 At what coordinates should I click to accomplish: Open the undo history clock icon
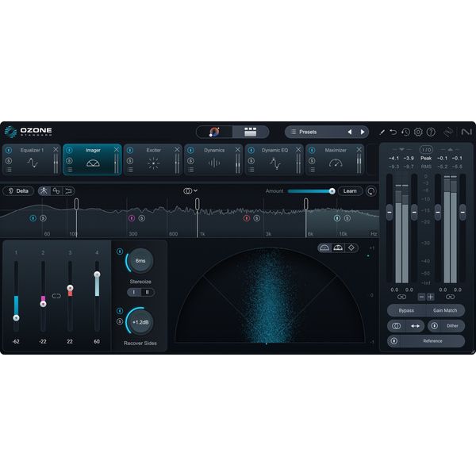[405, 132]
